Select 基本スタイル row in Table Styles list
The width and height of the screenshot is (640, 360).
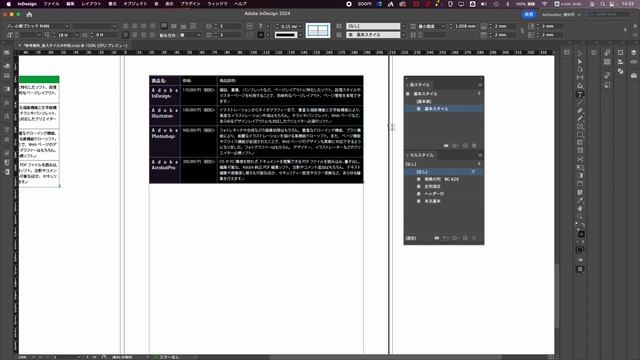click(444, 109)
